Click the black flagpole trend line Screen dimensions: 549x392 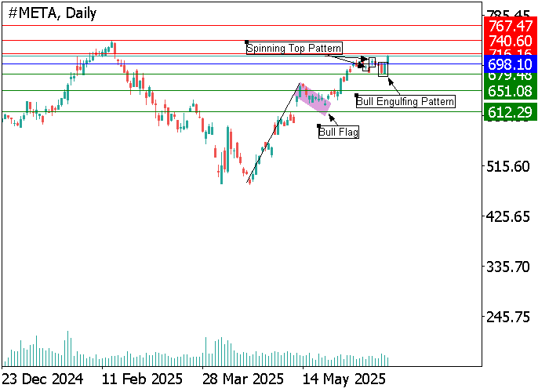pyautogui.click(x=274, y=133)
